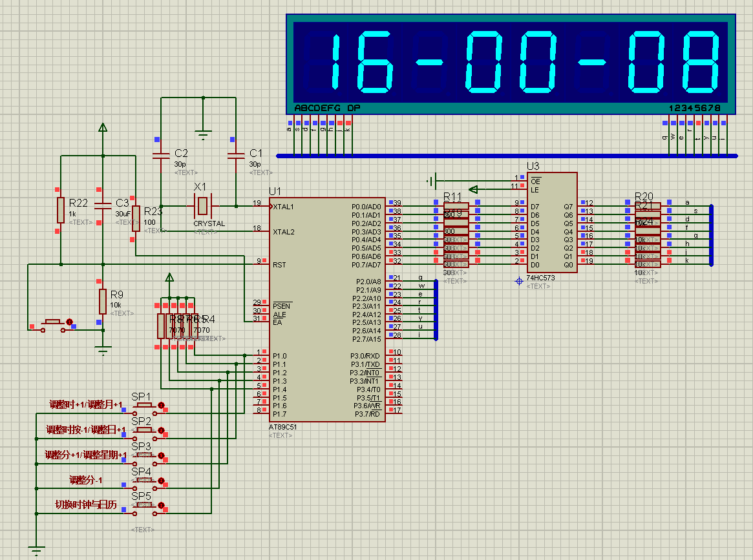Click the 调整时+1/调整月+1 label
Image resolution: width=753 pixels, height=560 pixels.
(x=86, y=404)
